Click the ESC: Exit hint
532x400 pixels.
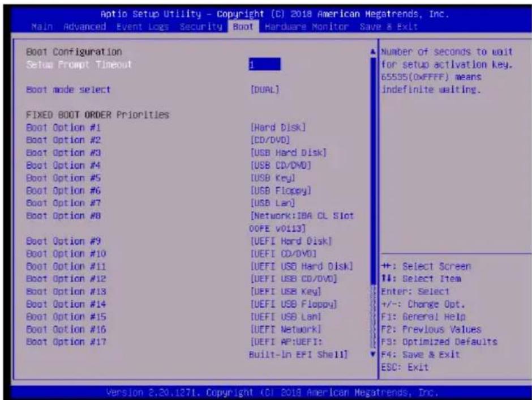pos(405,367)
